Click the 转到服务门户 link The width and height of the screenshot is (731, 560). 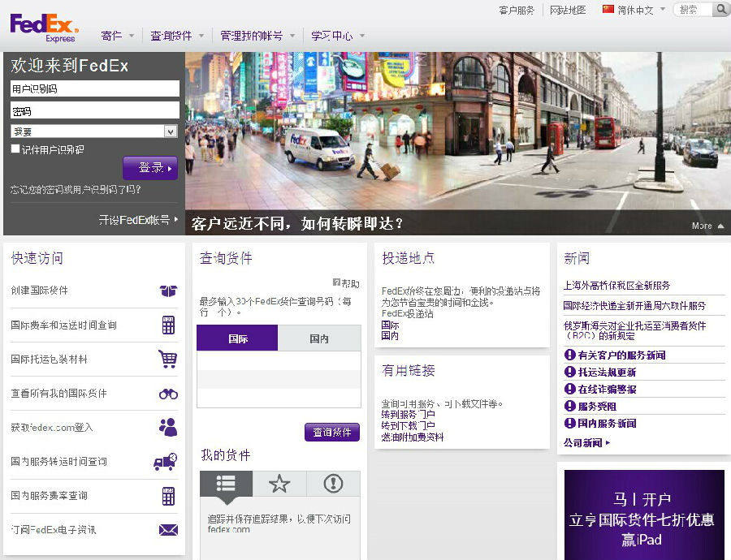coord(408,414)
